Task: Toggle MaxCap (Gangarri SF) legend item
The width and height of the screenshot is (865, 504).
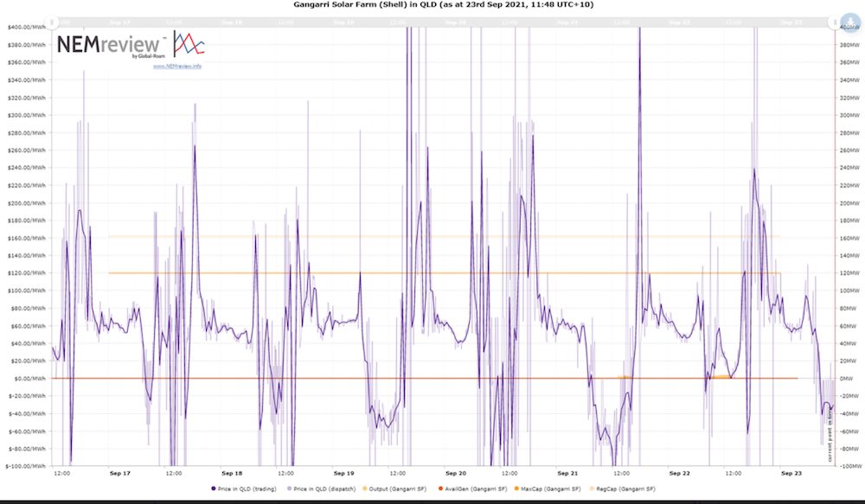Action: (x=548, y=489)
